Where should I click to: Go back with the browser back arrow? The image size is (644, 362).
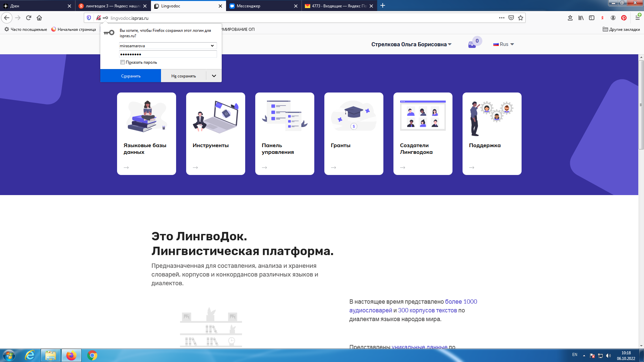pyautogui.click(x=7, y=18)
